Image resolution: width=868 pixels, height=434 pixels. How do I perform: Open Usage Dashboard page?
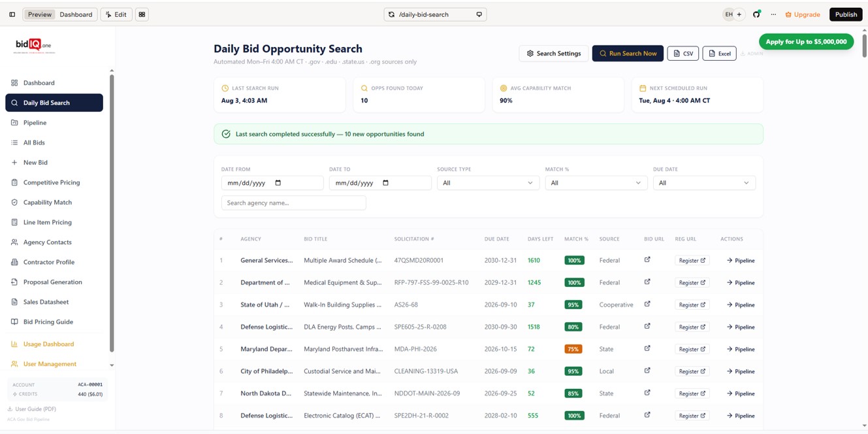(x=54, y=344)
